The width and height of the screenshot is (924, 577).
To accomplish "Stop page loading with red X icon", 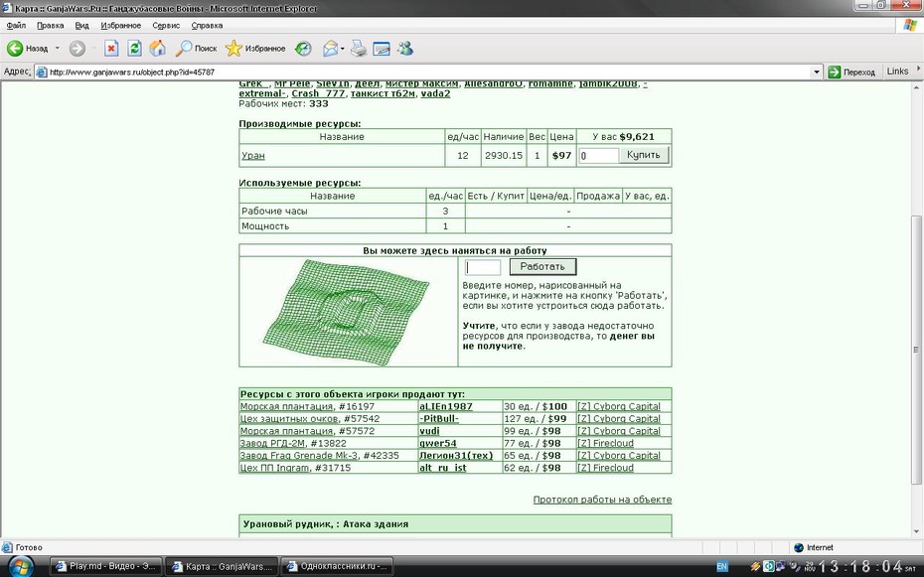I will (x=111, y=49).
